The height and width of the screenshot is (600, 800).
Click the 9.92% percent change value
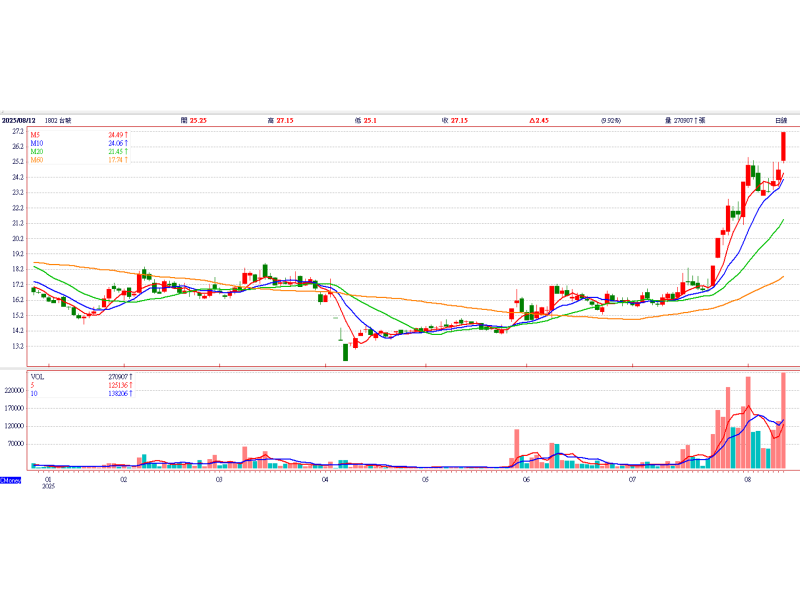pos(610,120)
